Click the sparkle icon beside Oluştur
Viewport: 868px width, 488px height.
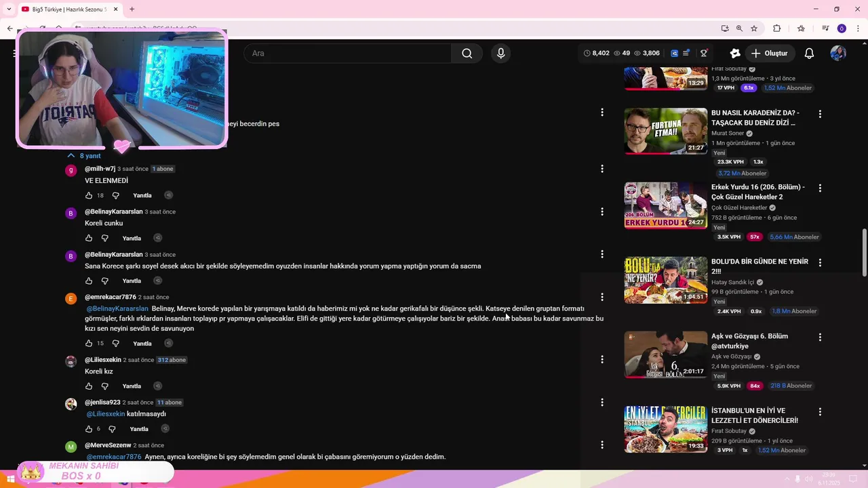735,54
